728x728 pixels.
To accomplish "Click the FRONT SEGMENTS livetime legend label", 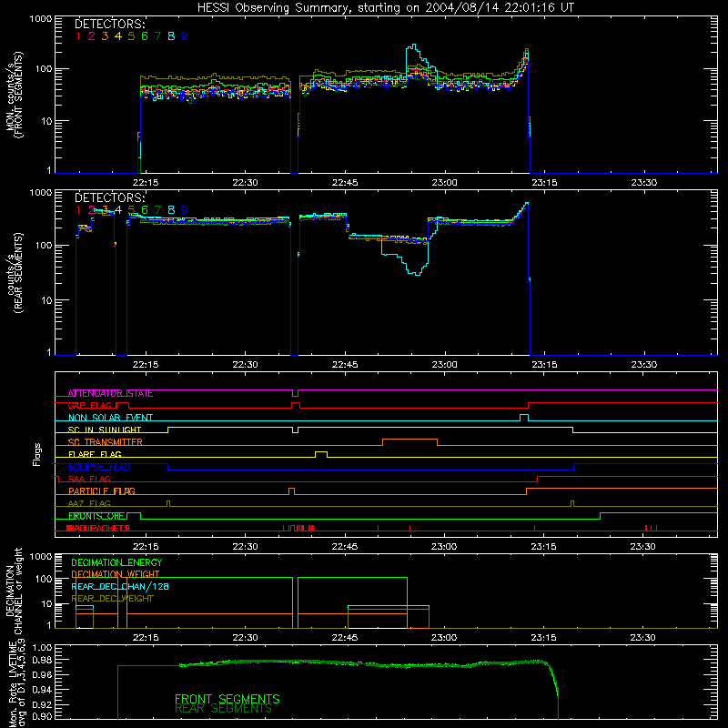I will click(x=227, y=699).
